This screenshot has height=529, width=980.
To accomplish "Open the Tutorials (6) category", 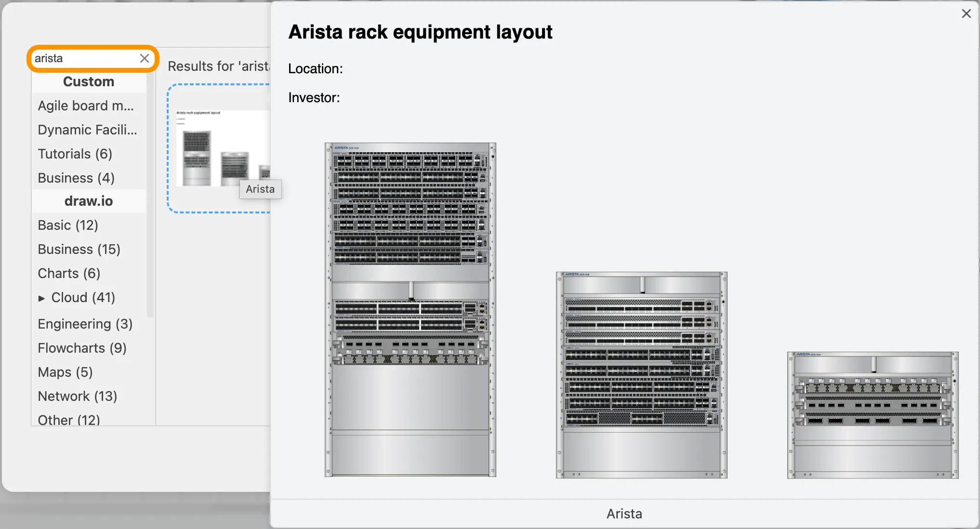I will pos(89,154).
